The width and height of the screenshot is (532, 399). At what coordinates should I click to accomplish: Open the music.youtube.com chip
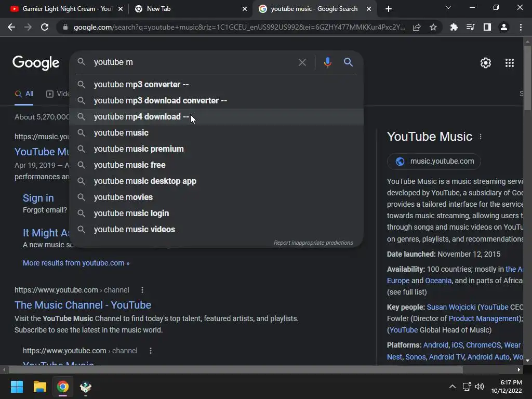coord(434,161)
